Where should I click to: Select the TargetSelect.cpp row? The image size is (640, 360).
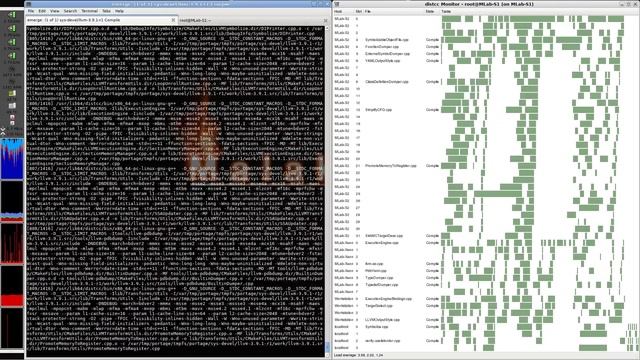486,306
